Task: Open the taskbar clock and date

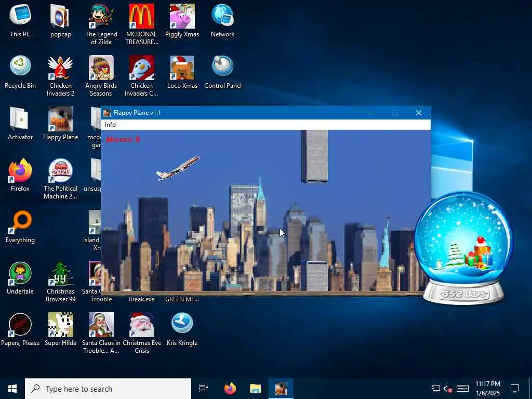Action: (x=487, y=389)
